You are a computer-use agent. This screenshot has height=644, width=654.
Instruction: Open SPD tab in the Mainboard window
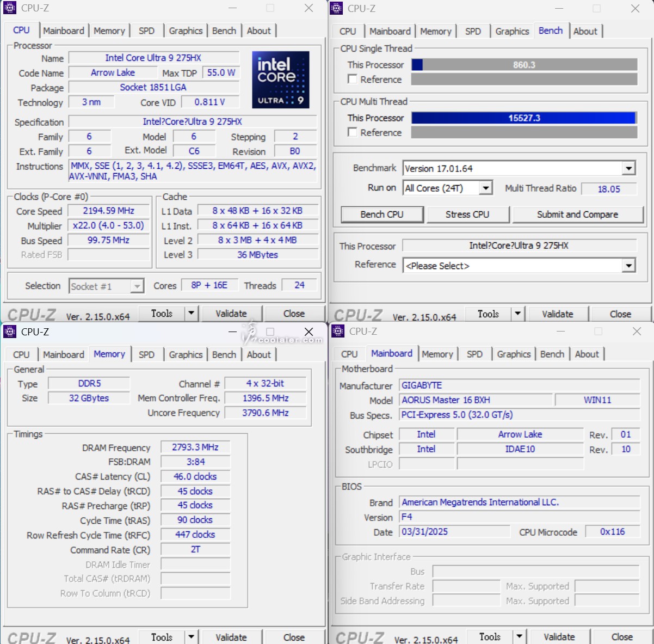pos(474,354)
